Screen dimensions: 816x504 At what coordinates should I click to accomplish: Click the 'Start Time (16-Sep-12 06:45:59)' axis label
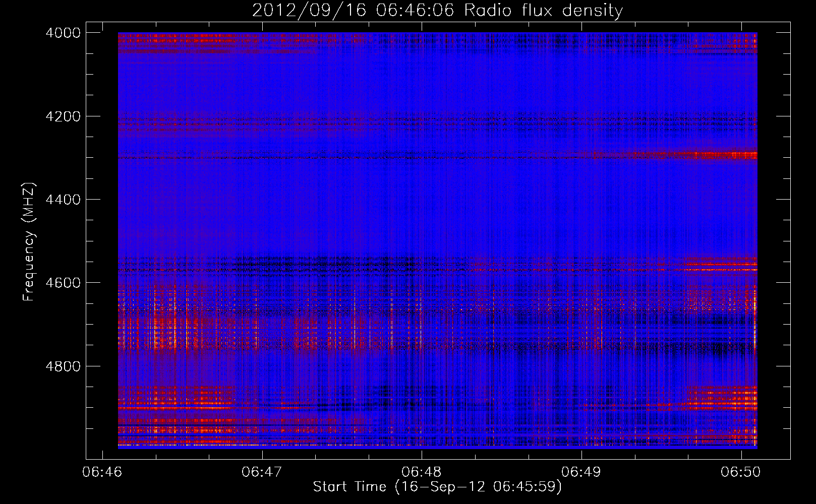point(437,487)
